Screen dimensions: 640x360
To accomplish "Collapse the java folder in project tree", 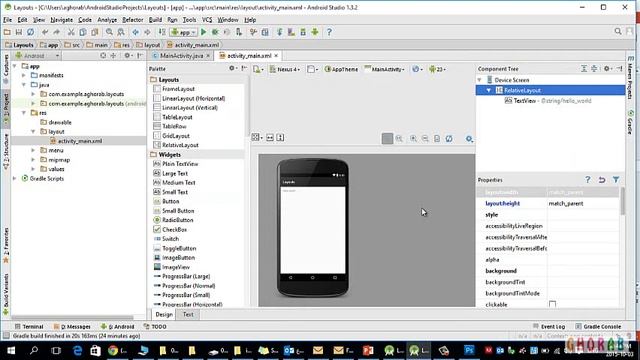I will 24,84.
